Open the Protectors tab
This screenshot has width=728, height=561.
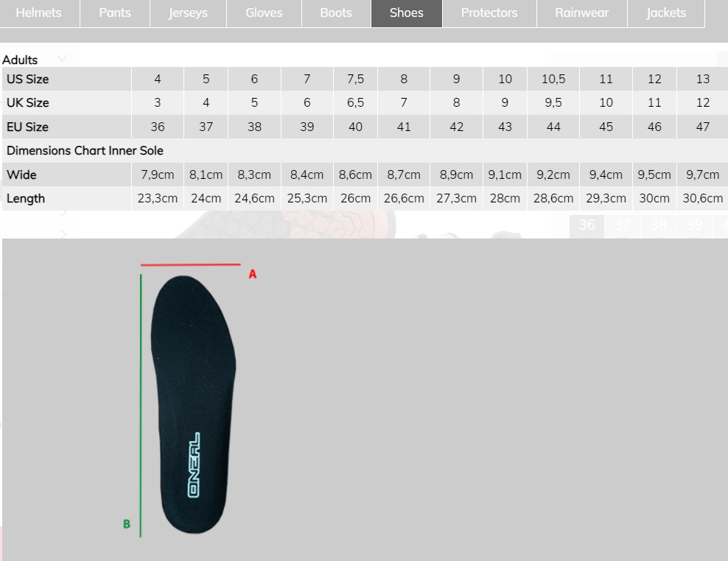pos(489,13)
